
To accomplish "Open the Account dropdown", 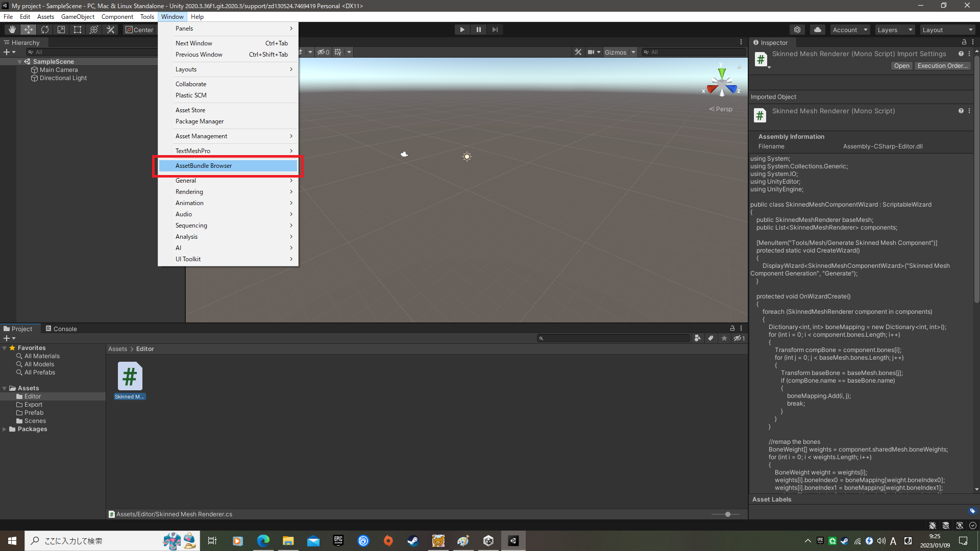I will 849,30.
